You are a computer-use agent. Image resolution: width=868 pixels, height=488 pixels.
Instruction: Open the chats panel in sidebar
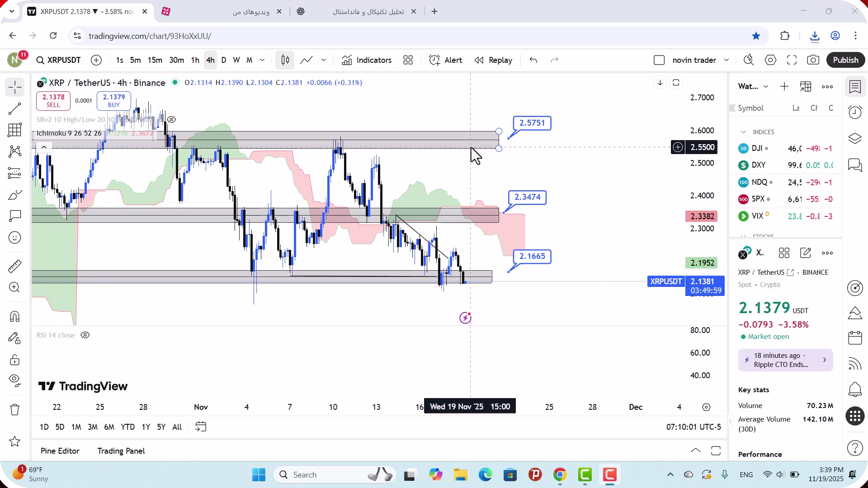point(855,164)
